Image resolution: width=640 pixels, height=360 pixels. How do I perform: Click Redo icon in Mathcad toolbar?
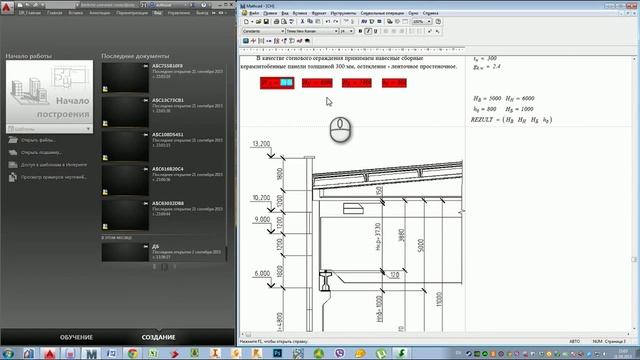[336, 22]
